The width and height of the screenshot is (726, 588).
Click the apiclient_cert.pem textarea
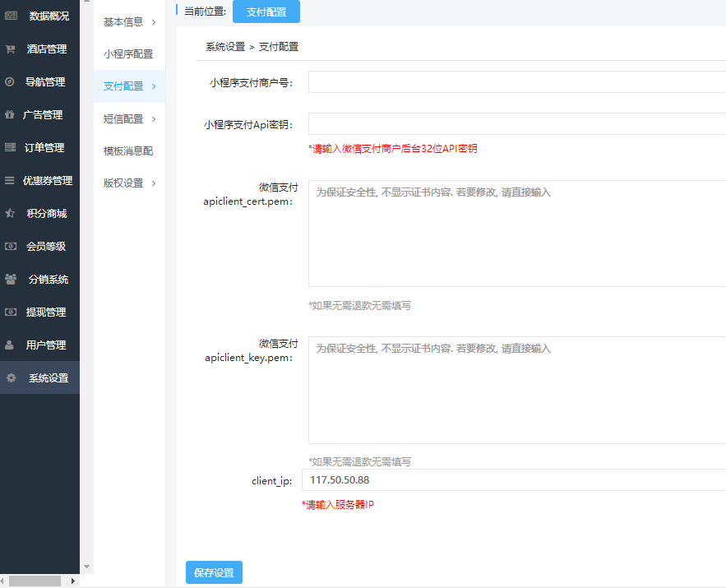tap(516, 234)
